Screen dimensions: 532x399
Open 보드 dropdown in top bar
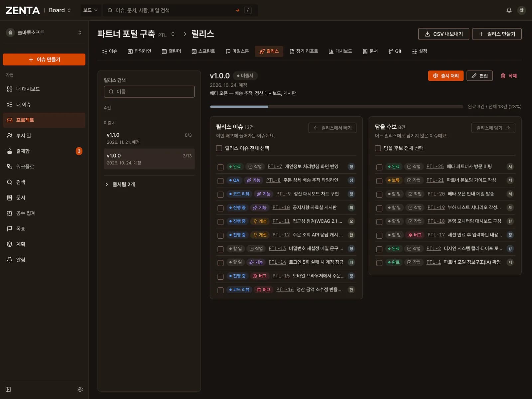pos(90,10)
